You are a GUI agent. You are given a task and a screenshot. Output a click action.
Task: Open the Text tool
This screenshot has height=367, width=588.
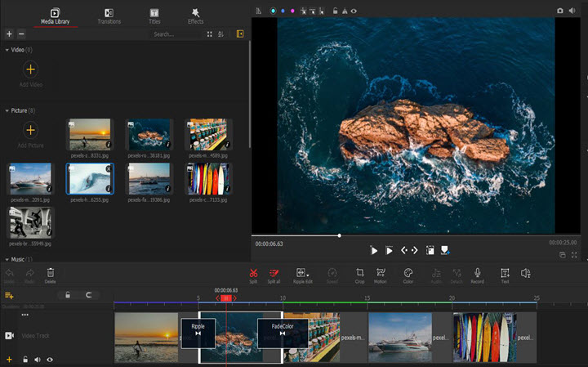[505, 272]
